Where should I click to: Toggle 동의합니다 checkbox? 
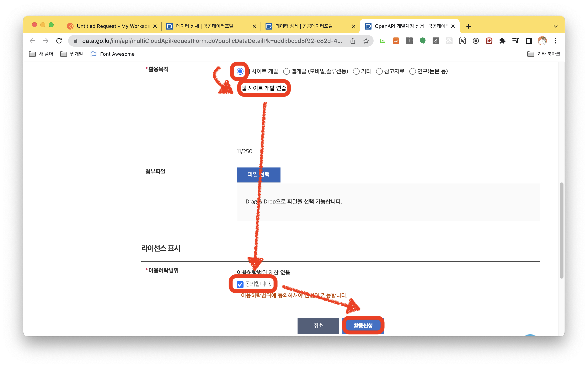click(x=240, y=284)
